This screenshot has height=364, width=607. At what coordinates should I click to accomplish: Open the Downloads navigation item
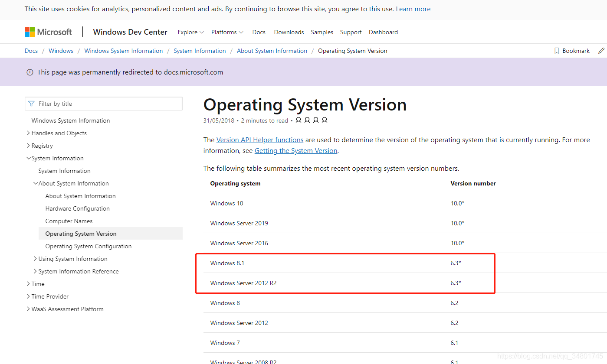[x=289, y=32]
